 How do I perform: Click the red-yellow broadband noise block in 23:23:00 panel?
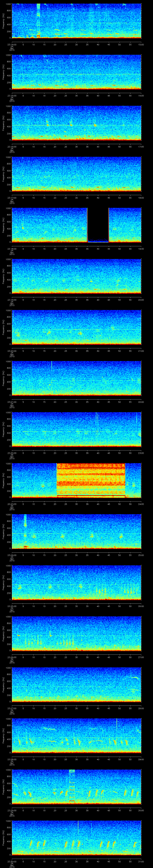pos(91,481)
